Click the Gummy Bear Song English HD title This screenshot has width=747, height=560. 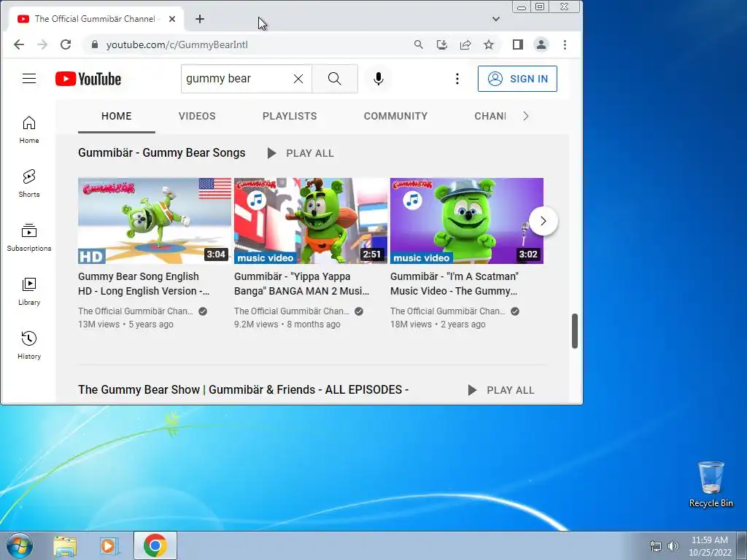(x=144, y=284)
